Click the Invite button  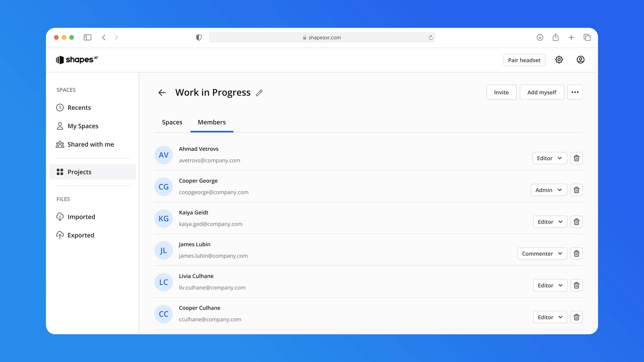tap(501, 92)
